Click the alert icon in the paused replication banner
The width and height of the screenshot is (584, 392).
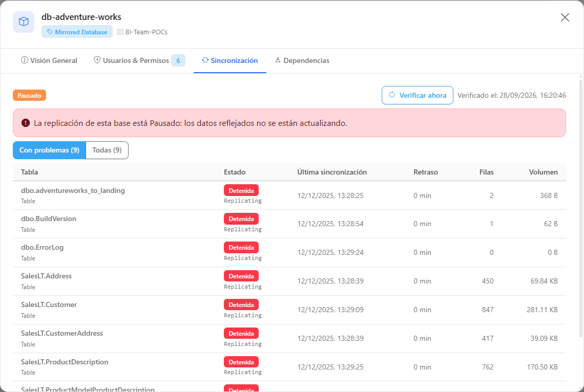point(25,123)
